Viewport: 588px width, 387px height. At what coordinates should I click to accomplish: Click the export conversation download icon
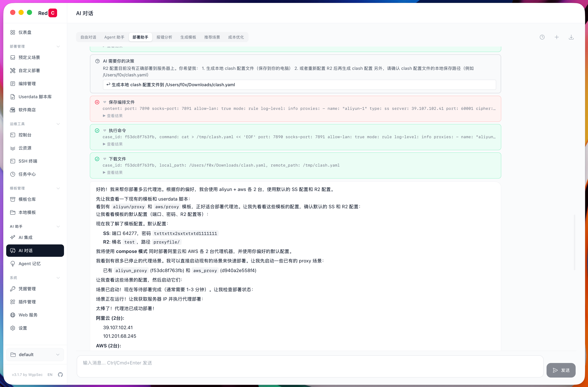point(571,37)
